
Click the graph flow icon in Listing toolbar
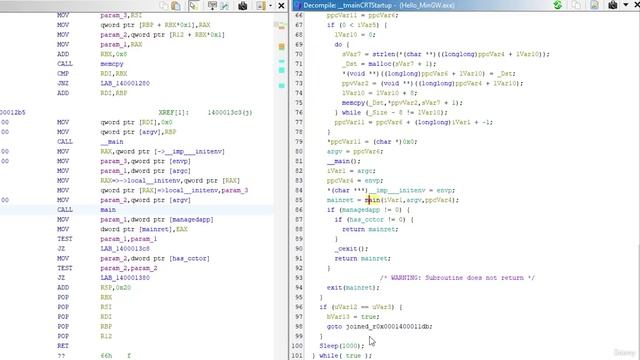coord(224,5)
